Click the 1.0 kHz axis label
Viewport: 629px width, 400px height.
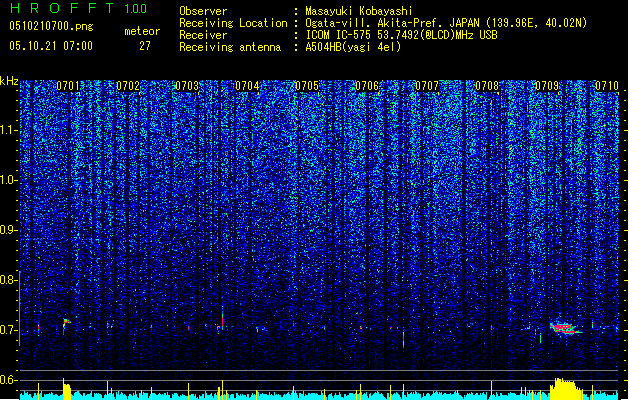8,180
